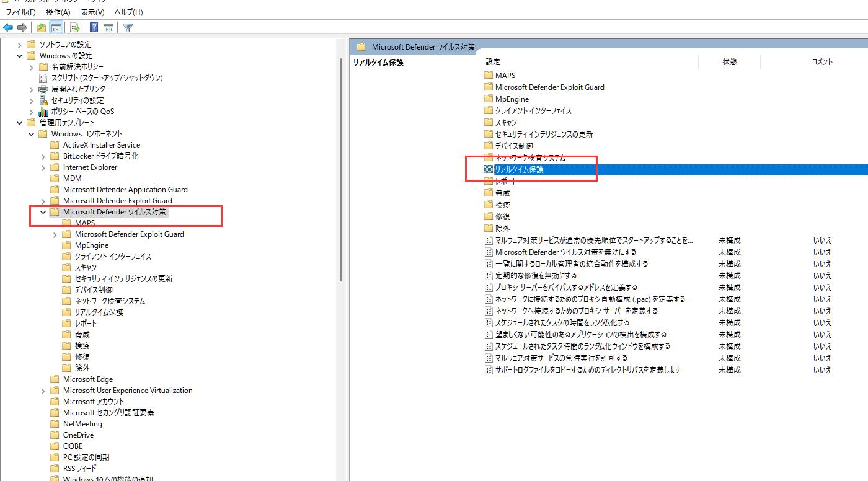
Task: Open the 表示(V) menu
Action: click(92, 12)
